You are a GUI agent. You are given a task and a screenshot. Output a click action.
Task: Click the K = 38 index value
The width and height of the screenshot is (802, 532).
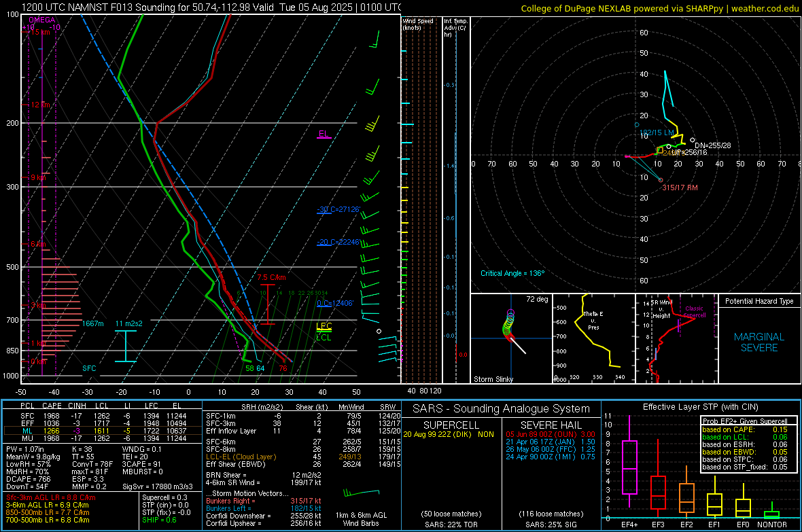click(82, 449)
